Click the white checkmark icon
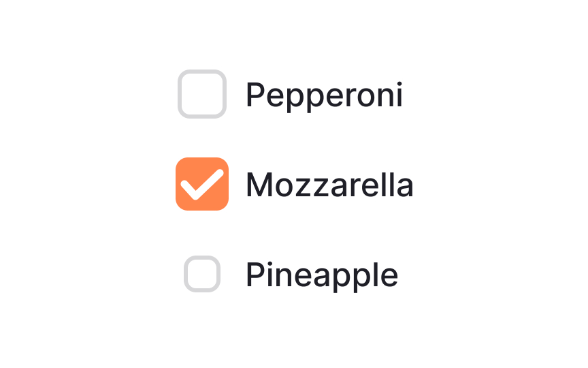 (202, 185)
